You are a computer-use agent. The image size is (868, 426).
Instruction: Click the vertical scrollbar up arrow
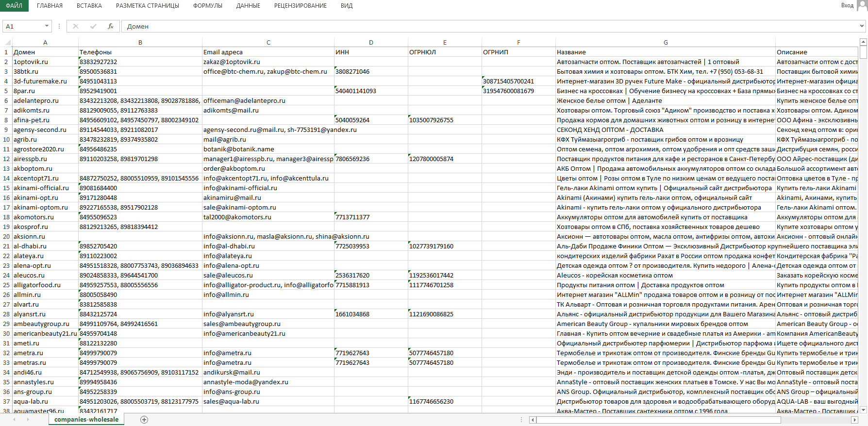[863, 42]
